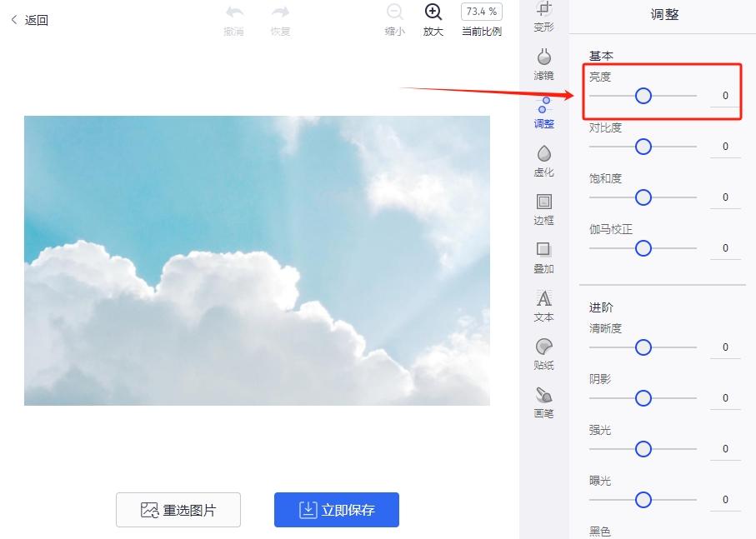The image size is (756, 539).
Task: Select the Transform (变形) tool
Action: tap(543, 18)
